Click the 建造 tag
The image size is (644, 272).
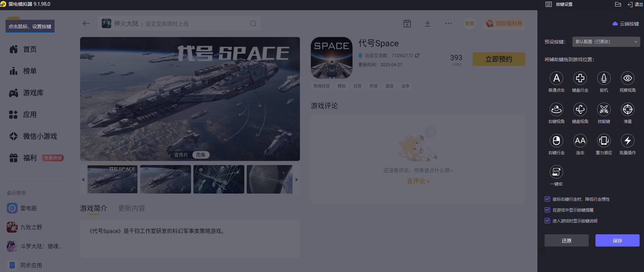click(x=390, y=86)
